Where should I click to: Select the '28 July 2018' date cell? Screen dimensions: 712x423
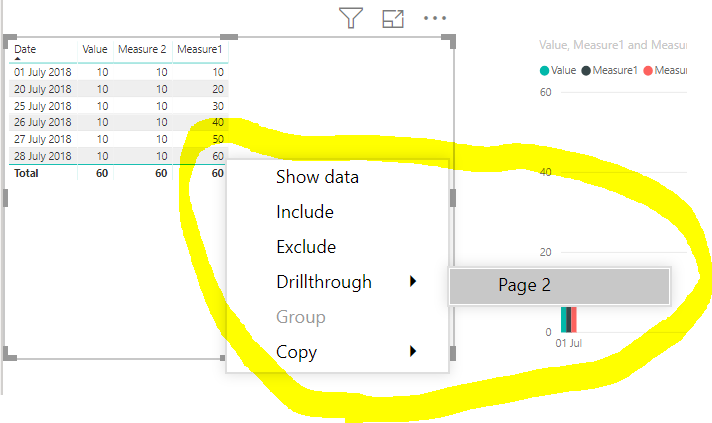pyautogui.click(x=42, y=156)
